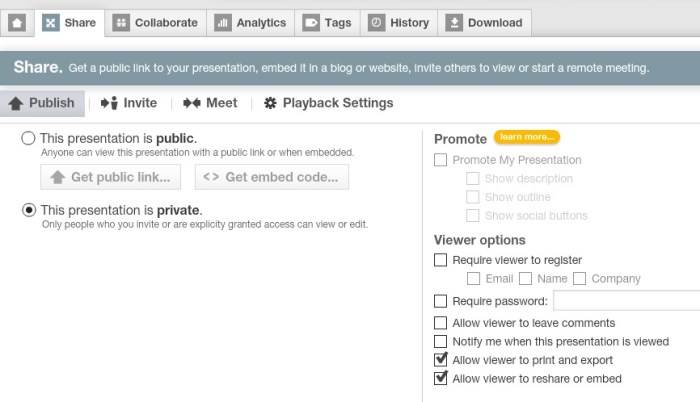700x402 pixels.
Task: Select 'This presentation is private' radio
Action: 29,210
